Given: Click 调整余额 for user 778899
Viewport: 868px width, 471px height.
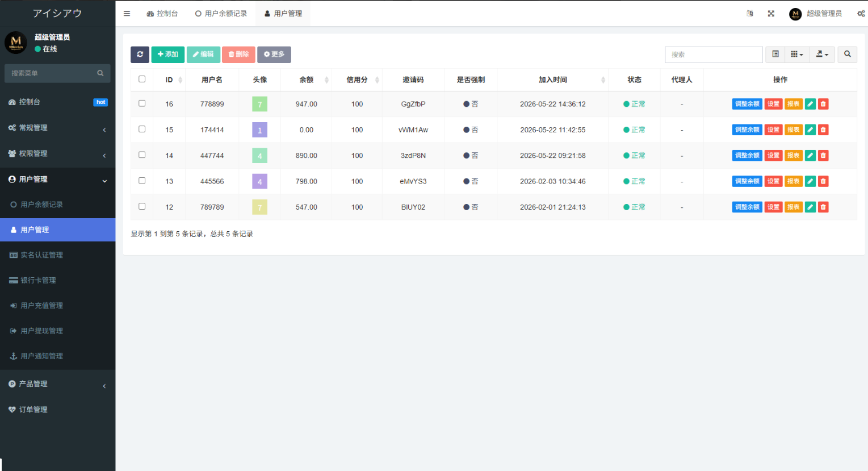Looking at the screenshot, I should click(x=747, y=104).
